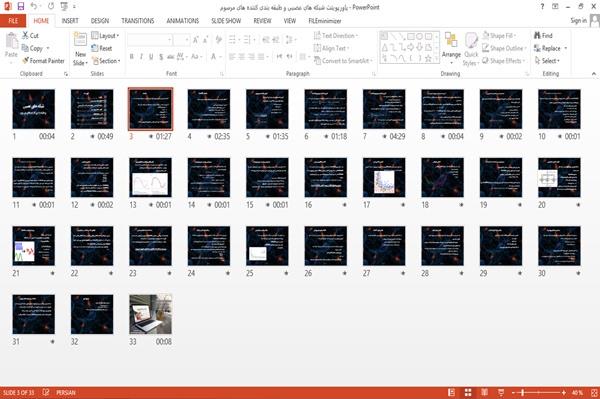Click the Save icon in quick access toolbar
Image resolution: width=600 pixels, height=399 pixels.
pyautogui.click(x=21, y=6)
